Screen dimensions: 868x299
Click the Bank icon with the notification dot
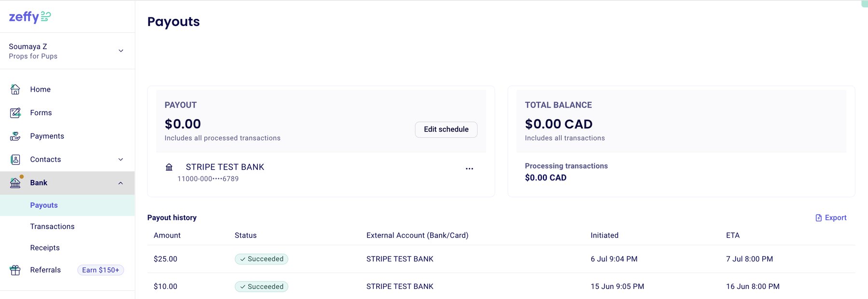(x=15, y=183)
